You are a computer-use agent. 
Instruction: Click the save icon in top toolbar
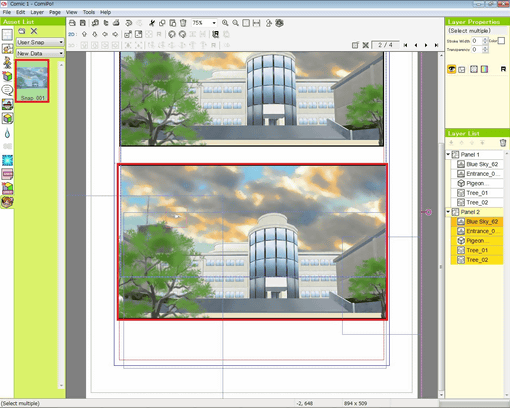[83, 23]
